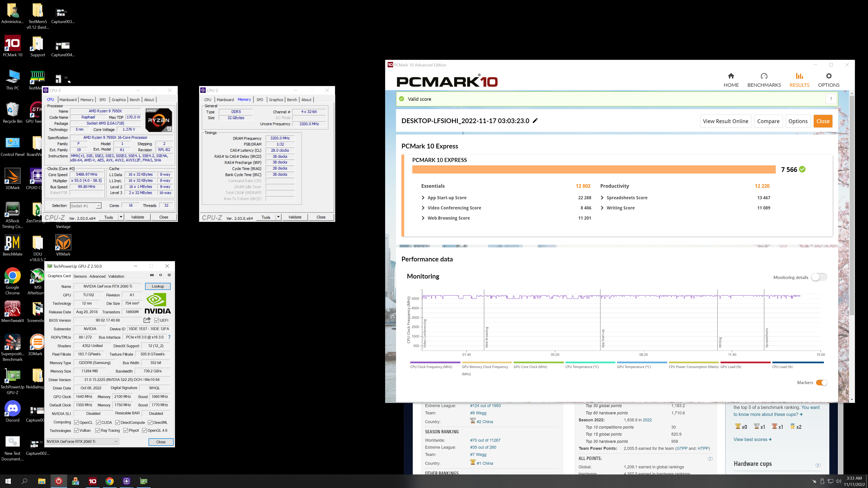Select the CPU Temperature legend color bar

pos(590,362)
